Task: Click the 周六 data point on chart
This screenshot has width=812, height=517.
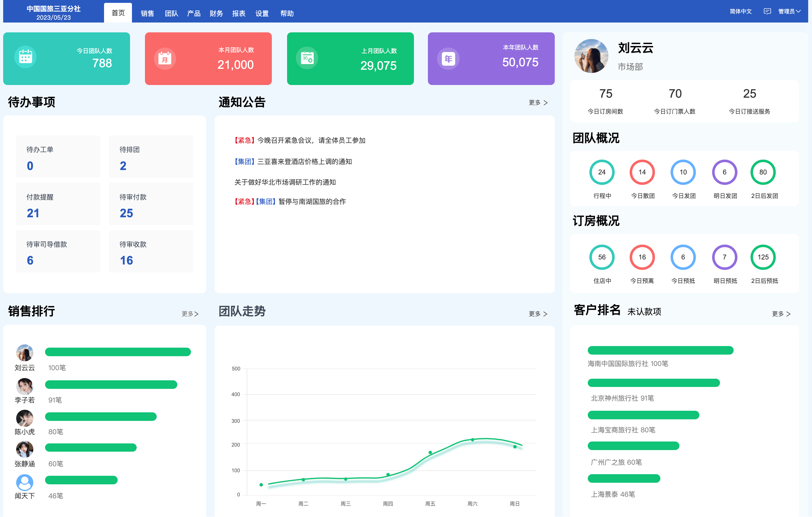Action: [472, 440]
